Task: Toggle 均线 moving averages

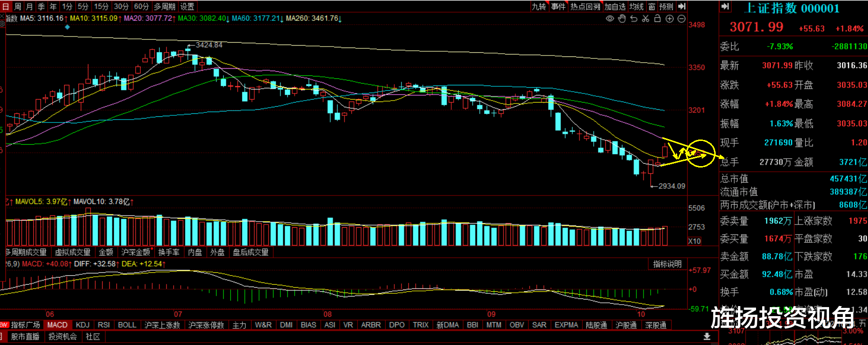Action: 636,6
